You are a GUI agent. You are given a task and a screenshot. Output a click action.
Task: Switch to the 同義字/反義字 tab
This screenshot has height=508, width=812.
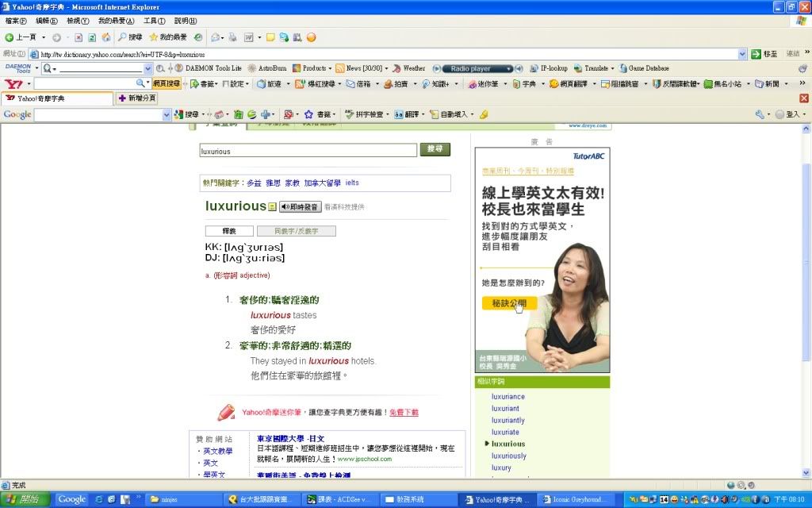pyautogui.click(x=296, y=231)
